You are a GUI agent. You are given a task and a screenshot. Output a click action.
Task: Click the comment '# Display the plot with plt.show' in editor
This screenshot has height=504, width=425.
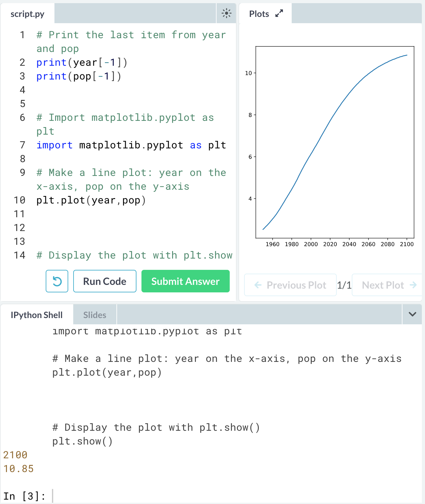[x=135, y=255]
